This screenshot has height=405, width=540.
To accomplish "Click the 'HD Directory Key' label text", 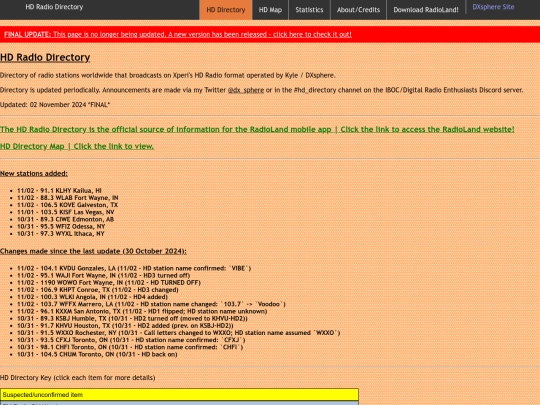I will 77,378.
